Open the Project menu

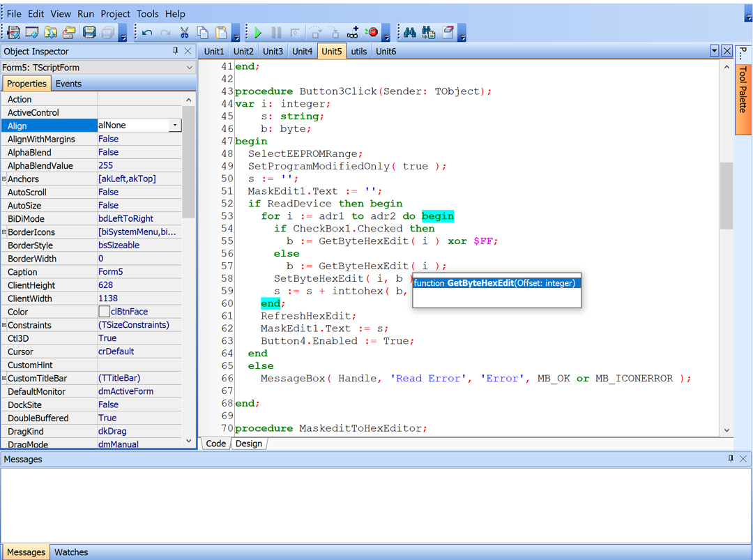point(115,14)
